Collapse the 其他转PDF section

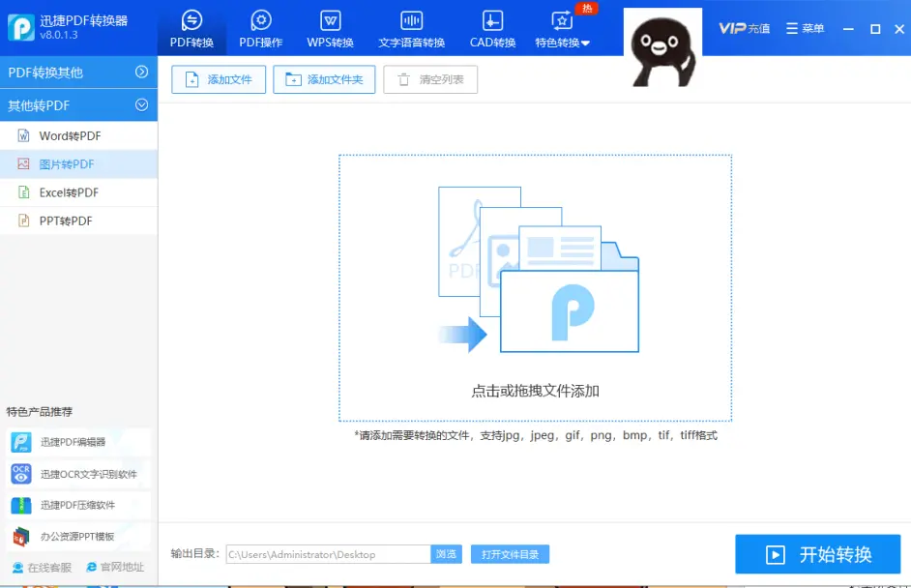pyautogui.click(x=78, y=105)
